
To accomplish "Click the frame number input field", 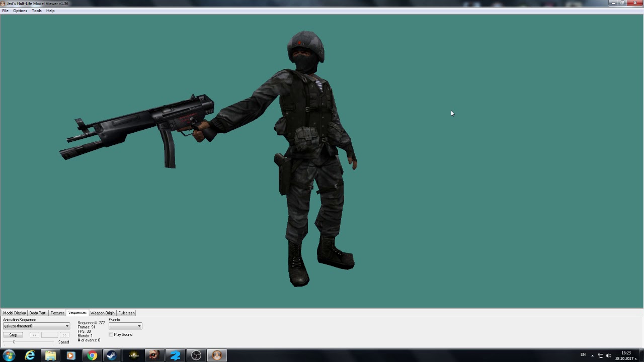I will click(49, 335).
